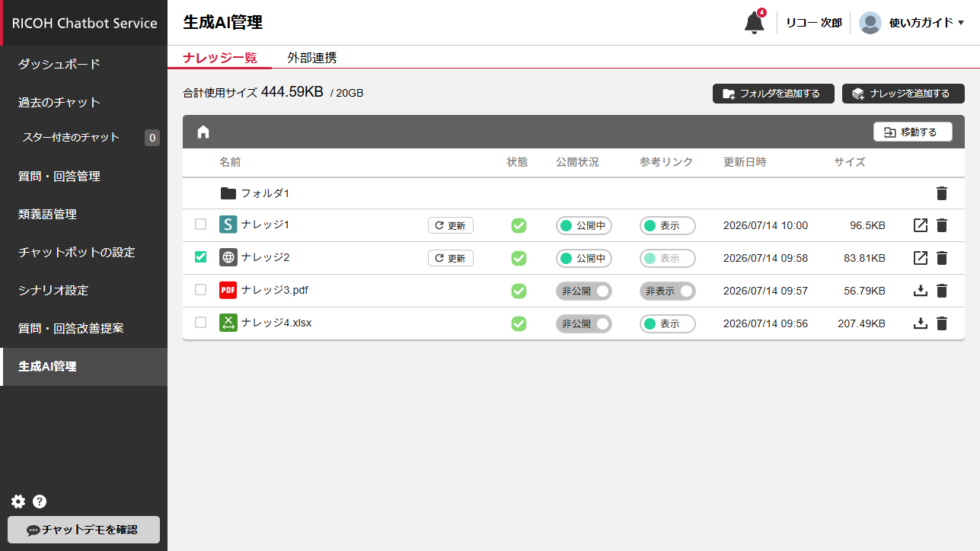Tick the ナレッジ4.xlsx checkbox
The image size is (980, 551).
pos(200,322)
